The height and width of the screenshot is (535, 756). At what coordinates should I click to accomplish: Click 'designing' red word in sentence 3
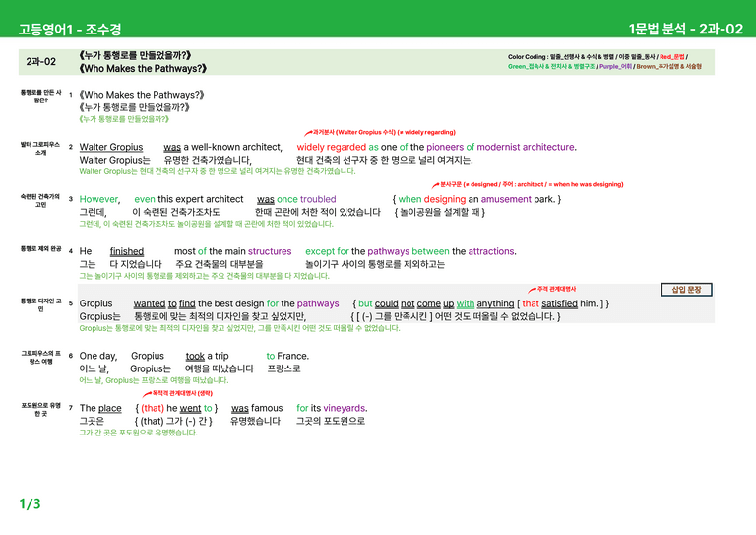tap(445, 199)
